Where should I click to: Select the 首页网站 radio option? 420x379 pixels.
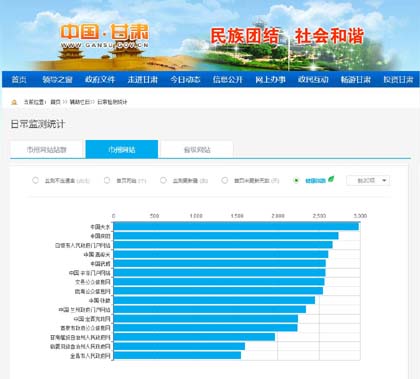click(107, 180)
